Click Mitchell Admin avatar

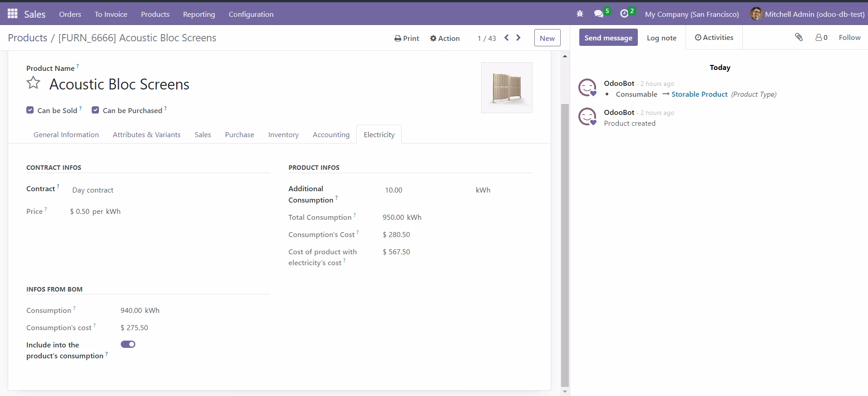coord(756,14)
